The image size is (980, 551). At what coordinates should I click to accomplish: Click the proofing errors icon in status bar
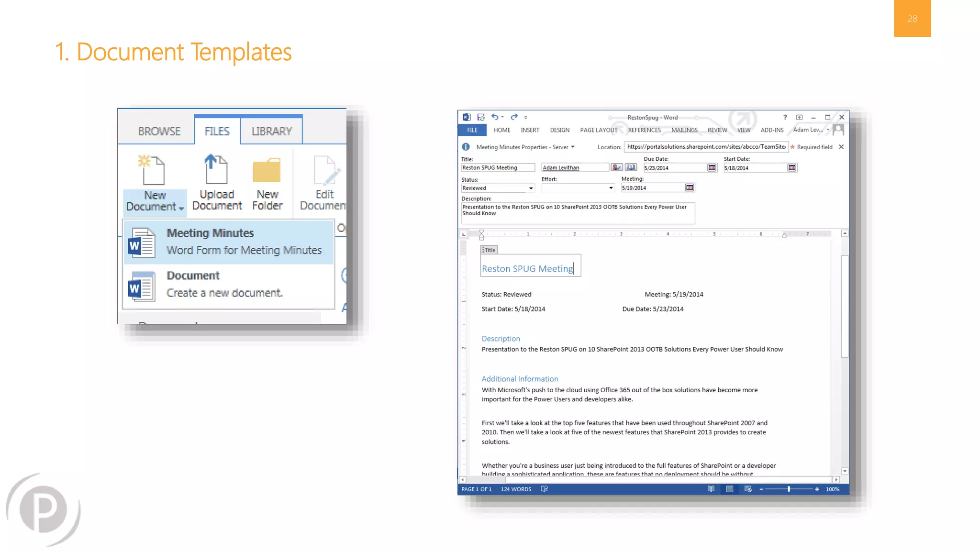(x=544, y=489)
